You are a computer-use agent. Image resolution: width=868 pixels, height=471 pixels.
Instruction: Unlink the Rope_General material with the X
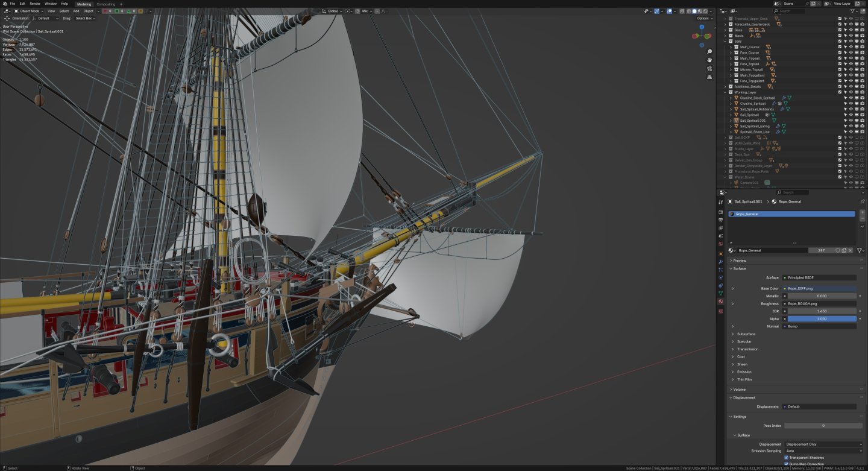pos(851,250)
